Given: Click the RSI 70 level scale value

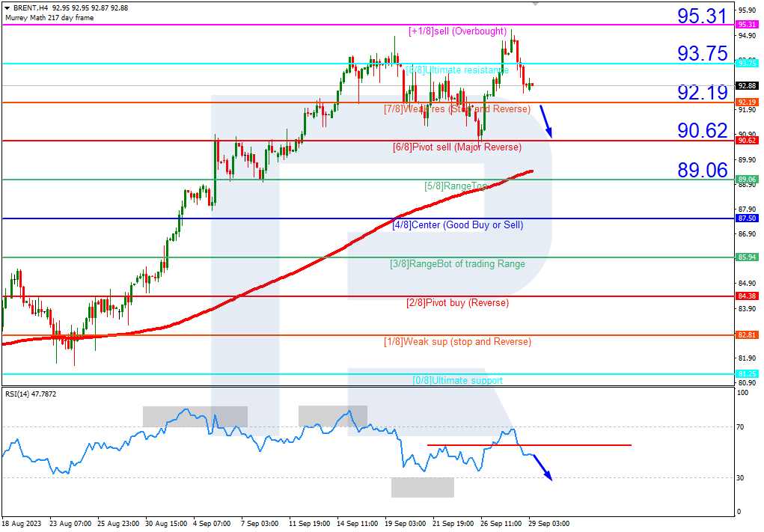Looking at the screenshot, I should click(740, 426).
